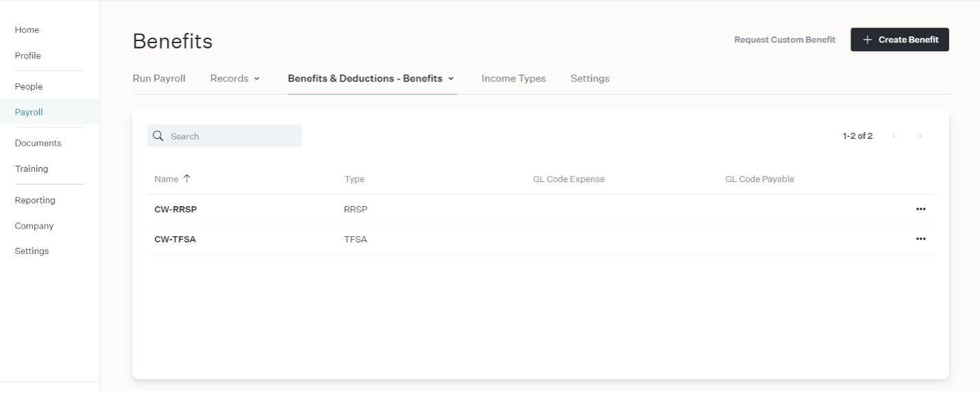
Task: Open the Run Payroll tab
Action: (159, 79)
